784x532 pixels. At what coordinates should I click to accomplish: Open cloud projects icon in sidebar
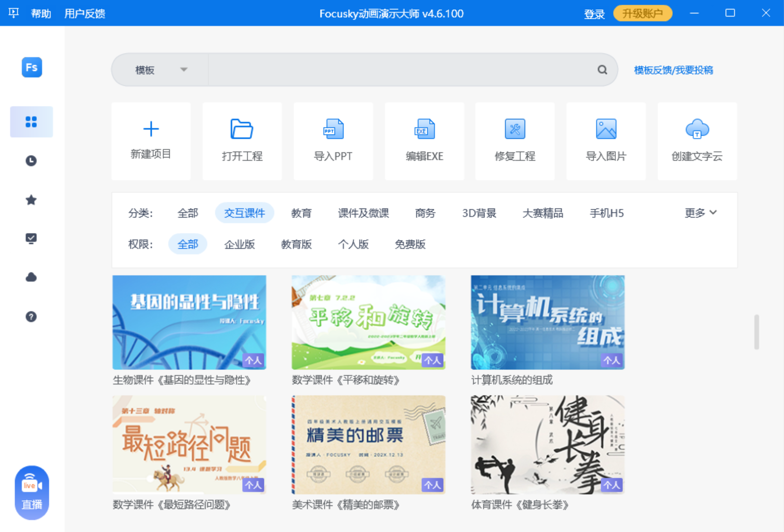tap(31, 277)
